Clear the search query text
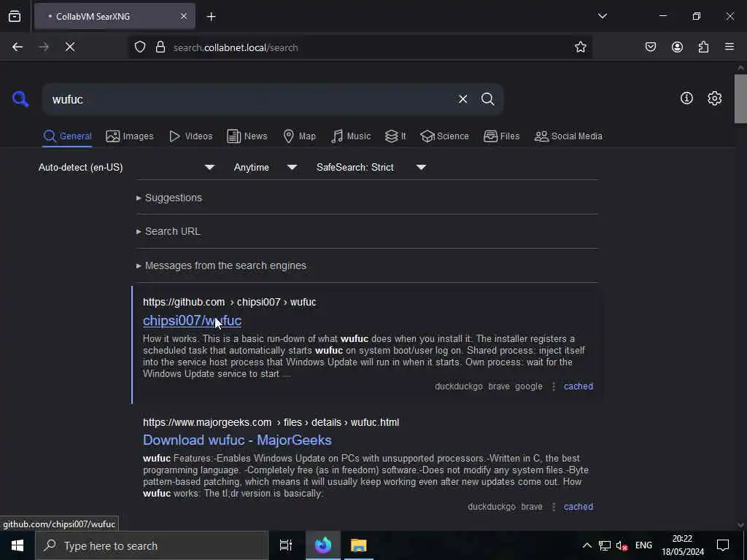 pyautogui.click(x=462, y=99)
